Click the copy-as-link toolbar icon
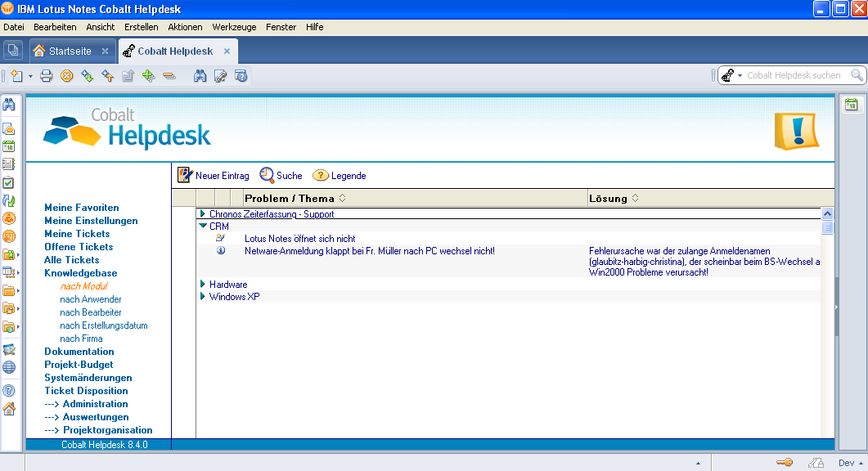This screenshot has width=868, height=471. (x=220, y=76)
